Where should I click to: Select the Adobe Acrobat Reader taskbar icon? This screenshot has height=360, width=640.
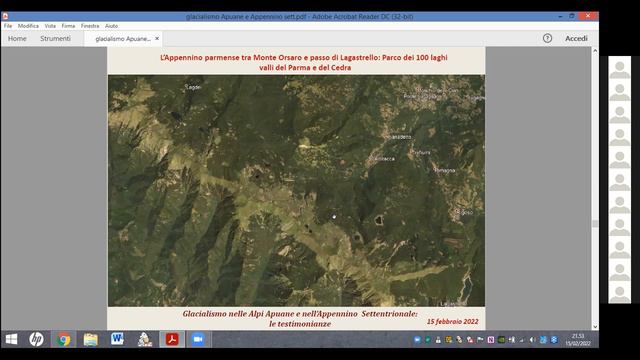click(x=172, y=339)
